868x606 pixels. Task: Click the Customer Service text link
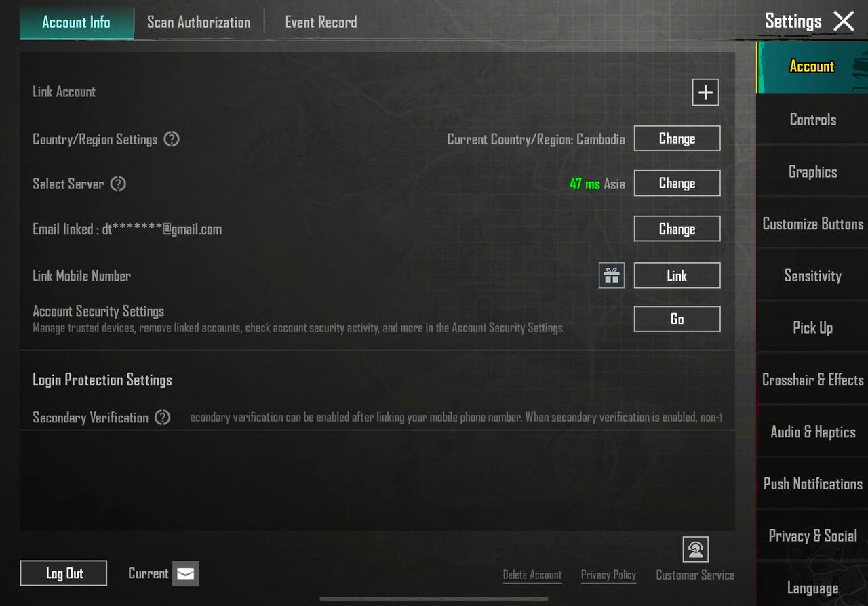pyautogui.click(x=695, y=575)
